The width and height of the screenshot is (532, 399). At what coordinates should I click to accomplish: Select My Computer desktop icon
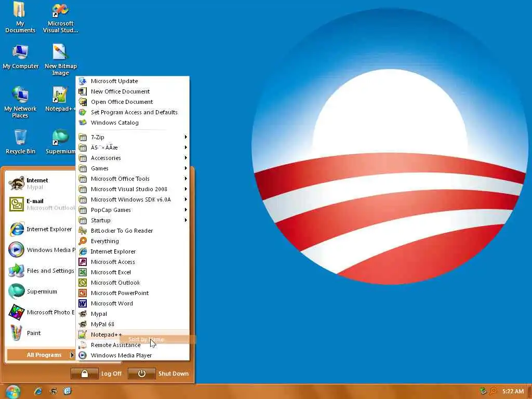pos(20,57)
